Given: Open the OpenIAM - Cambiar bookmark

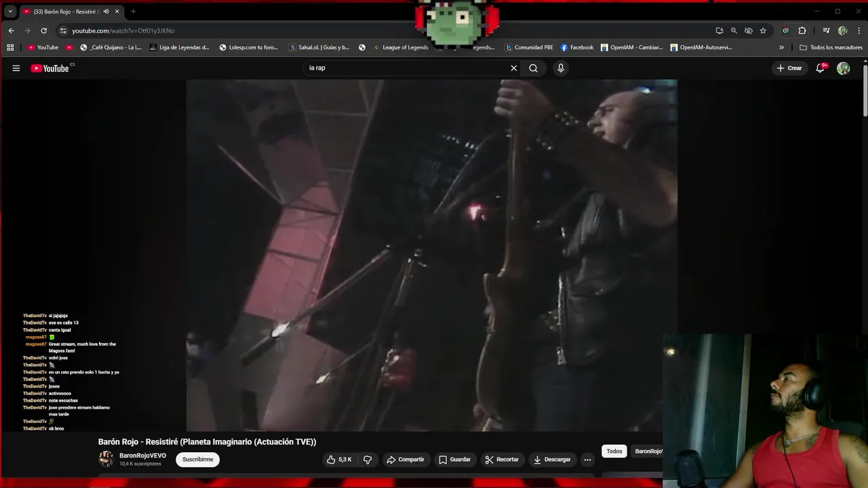Looking at the screenshot, I should point(632,47).
